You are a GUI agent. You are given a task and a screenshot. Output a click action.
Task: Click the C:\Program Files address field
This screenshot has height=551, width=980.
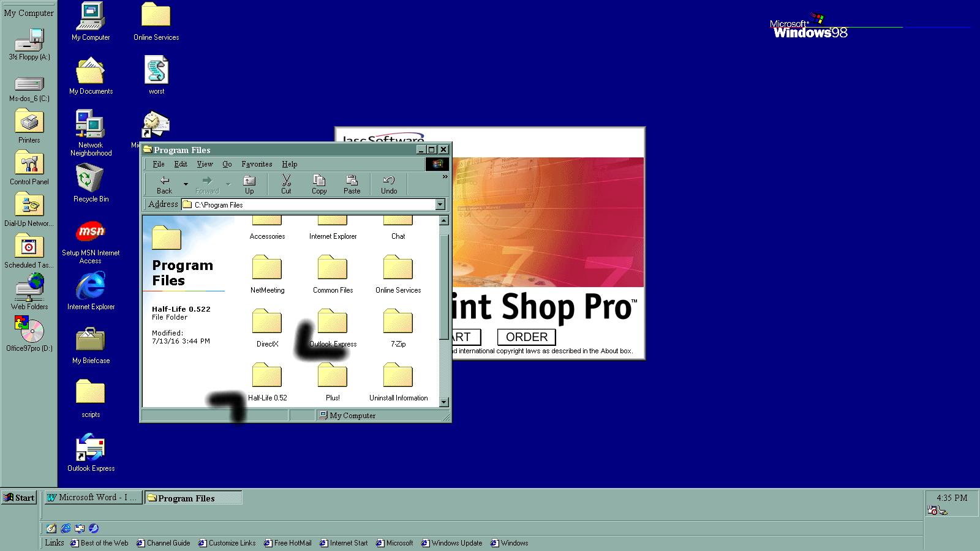309,204
